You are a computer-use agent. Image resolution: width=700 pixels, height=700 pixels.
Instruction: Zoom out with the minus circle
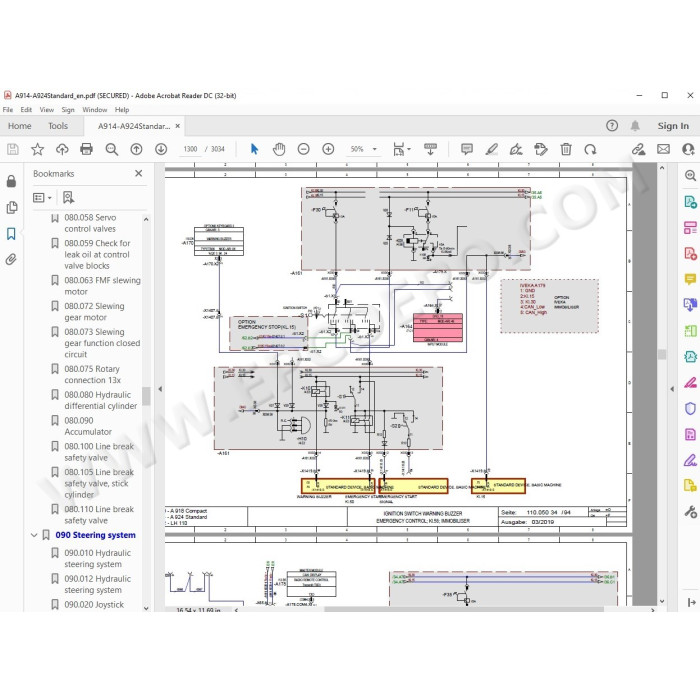304,149
